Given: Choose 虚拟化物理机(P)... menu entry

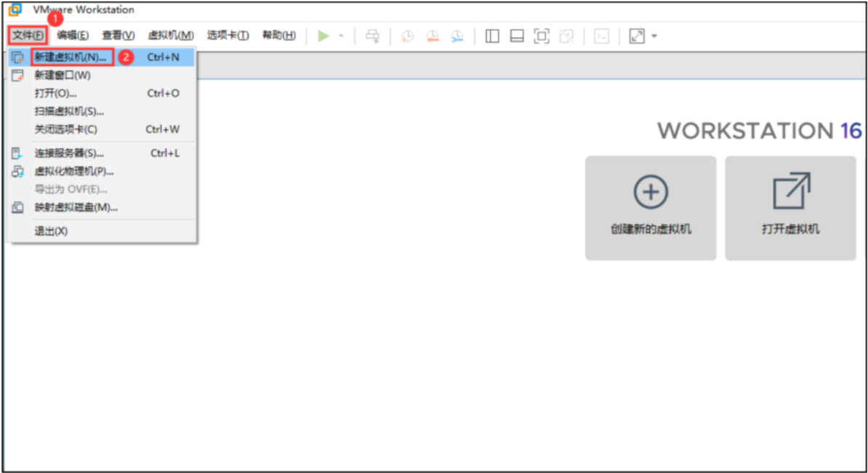Looking at the screenshot, I should click(x=103, y=171).
